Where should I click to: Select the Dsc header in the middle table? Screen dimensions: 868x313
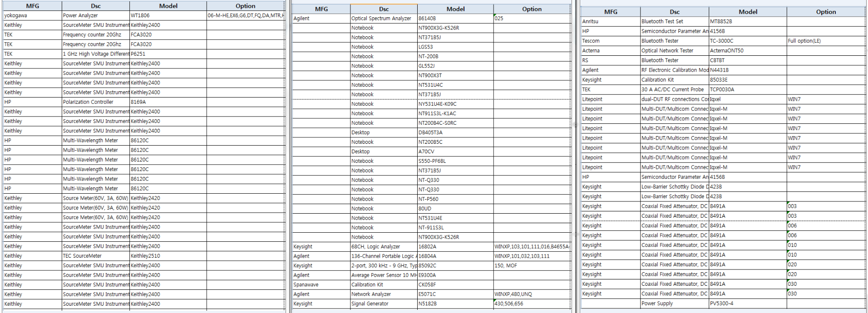pyautogui.click(x=384, y=9)
